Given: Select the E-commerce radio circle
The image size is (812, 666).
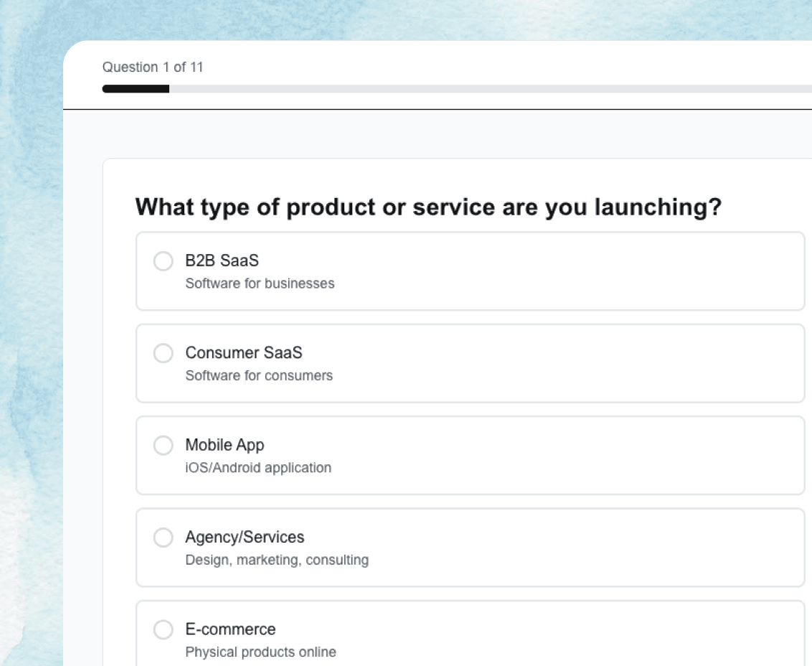Looking at the screenshot, I should 164,629.
